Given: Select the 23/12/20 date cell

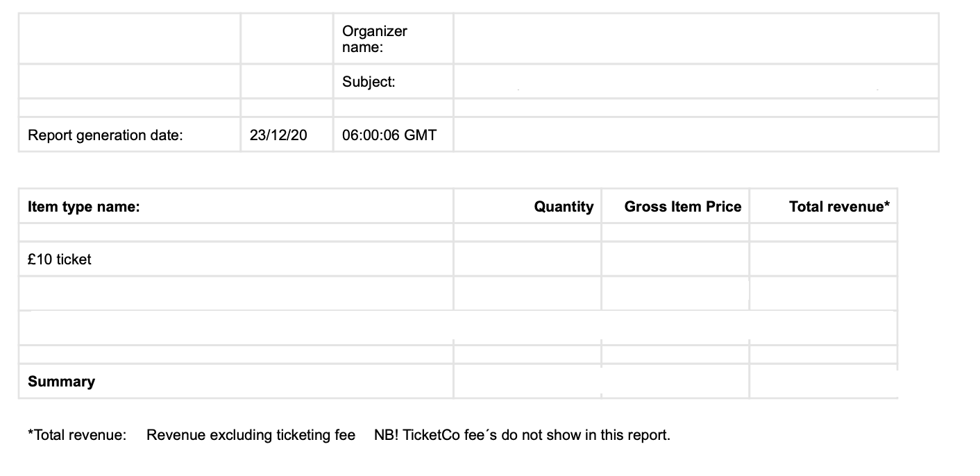Looking at the screenshot, I should tap(287, 135).
